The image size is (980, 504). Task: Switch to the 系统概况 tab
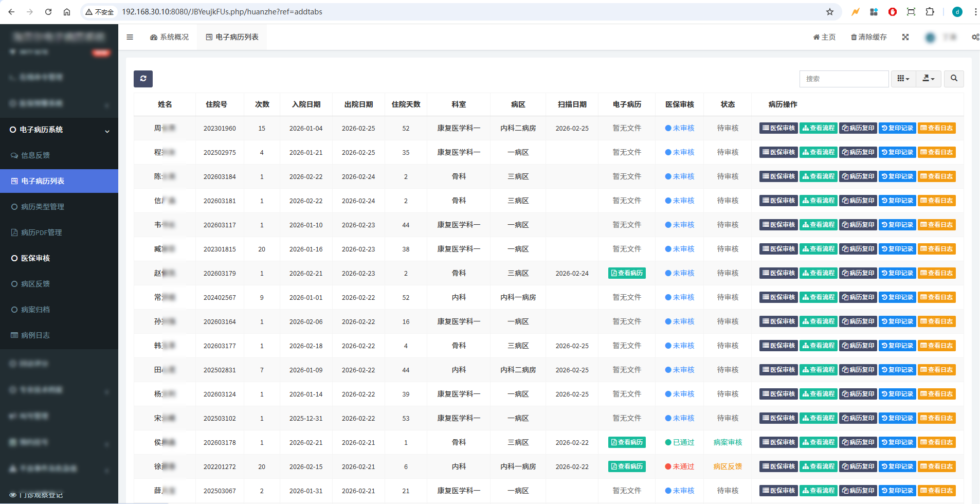[170, 37]
